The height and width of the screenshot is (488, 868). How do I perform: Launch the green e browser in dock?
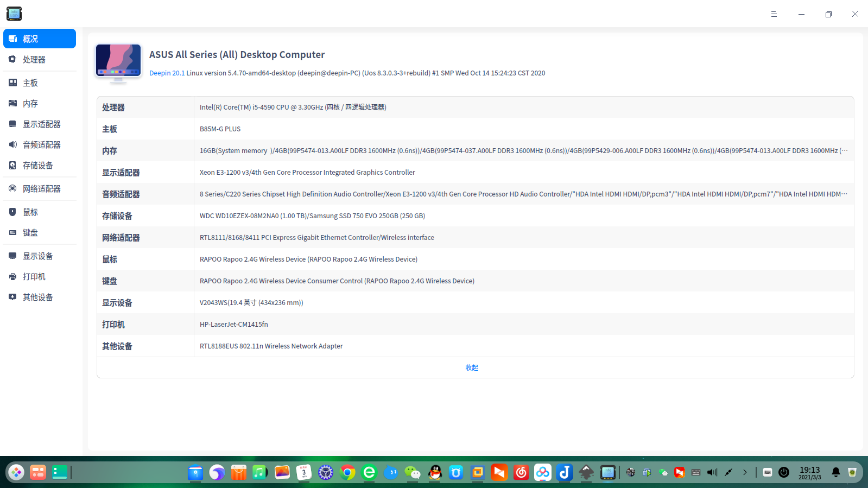[369, 472]
